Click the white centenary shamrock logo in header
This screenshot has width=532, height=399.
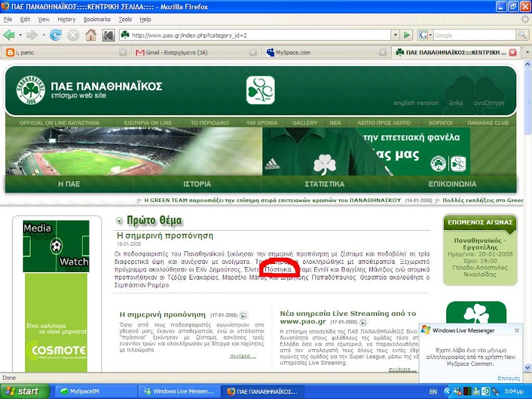point(260,90)
